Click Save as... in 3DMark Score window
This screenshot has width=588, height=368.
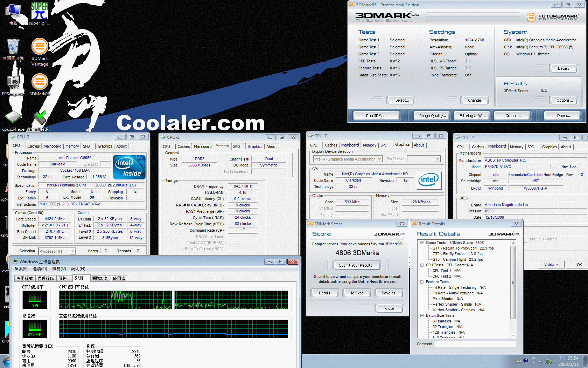tap(390, 293)
